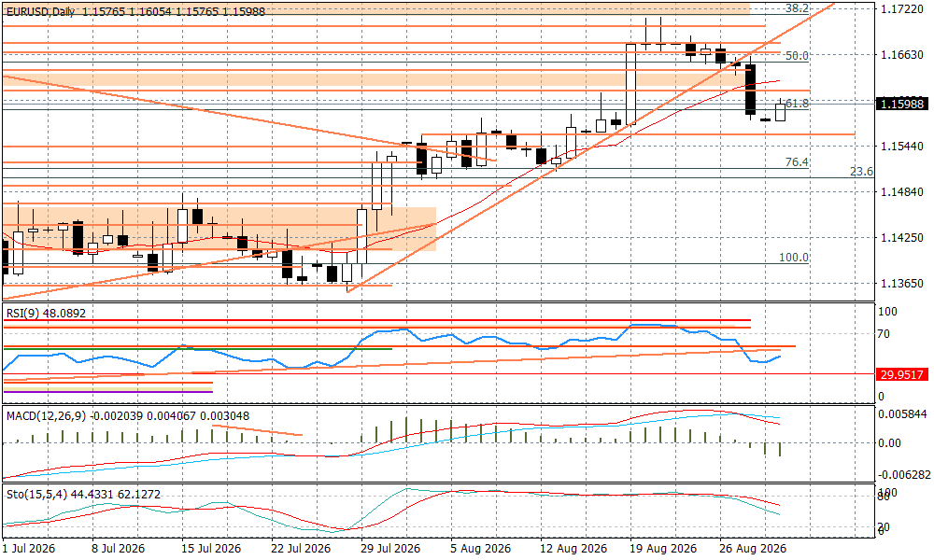The width and height of the screenshot is (934, 560).
Task: Click the red 29.9517 RSI level marker
Action: (x=902, y=374)
